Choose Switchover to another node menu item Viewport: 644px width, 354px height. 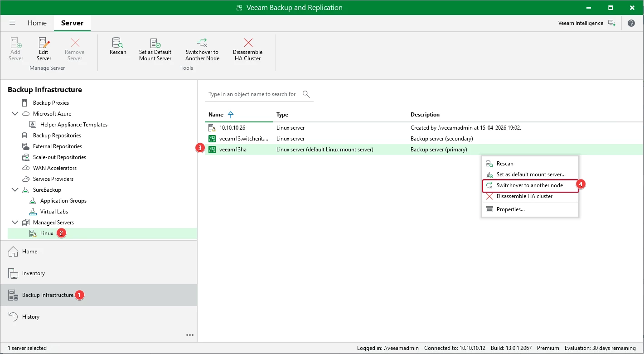(x=530, y=185)
